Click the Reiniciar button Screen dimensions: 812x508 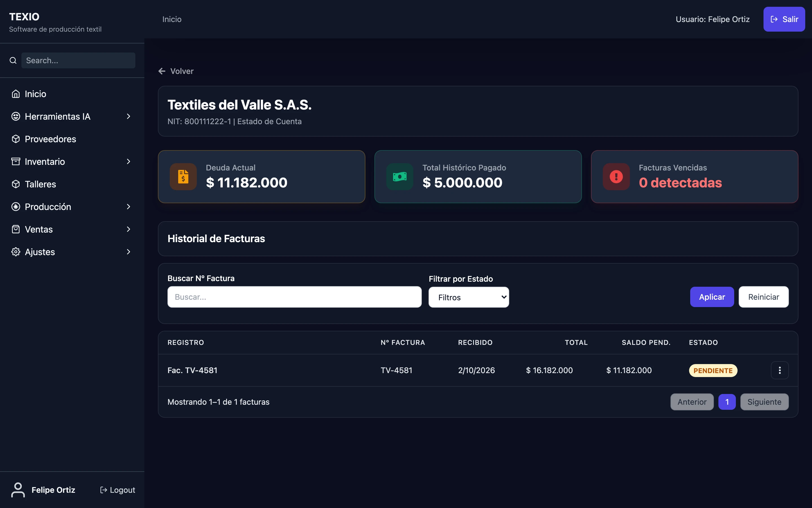click(x=763, y=297)
